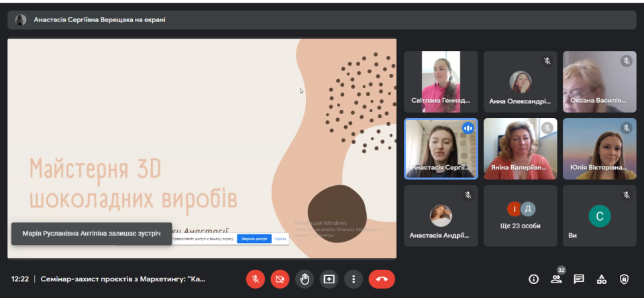Click the '32' participant count badge

561,270
